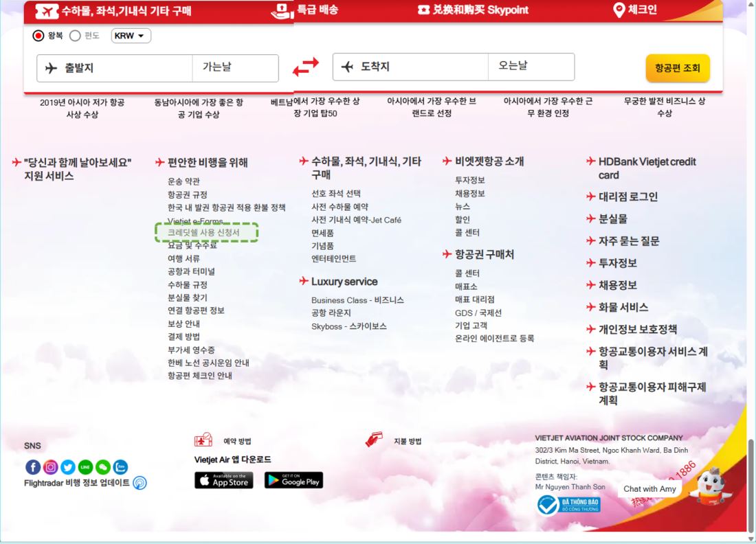
Task: Click the 지불 방법 payment card icon
Action: coord(374,439)
